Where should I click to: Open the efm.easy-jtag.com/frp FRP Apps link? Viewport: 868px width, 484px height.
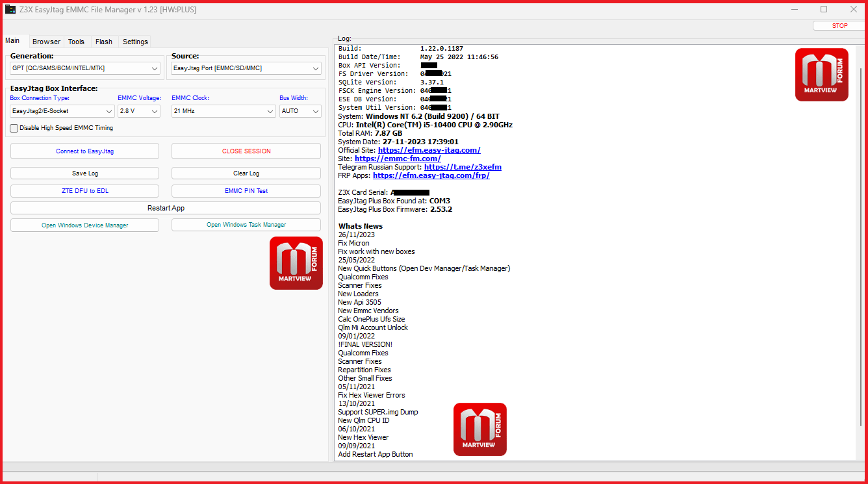click(431, 175)
